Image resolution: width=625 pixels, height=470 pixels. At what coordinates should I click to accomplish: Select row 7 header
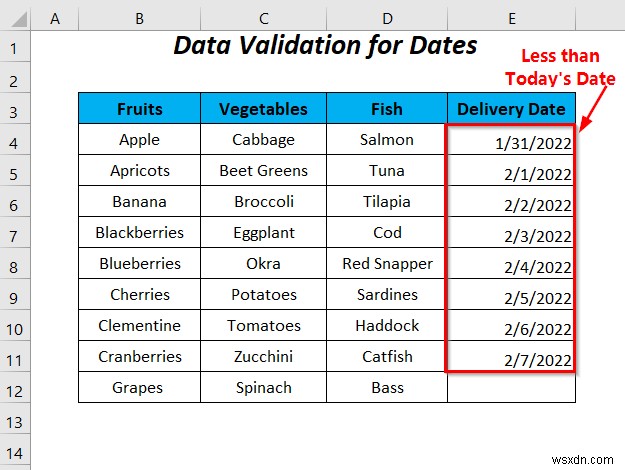[x=14, y=233]
